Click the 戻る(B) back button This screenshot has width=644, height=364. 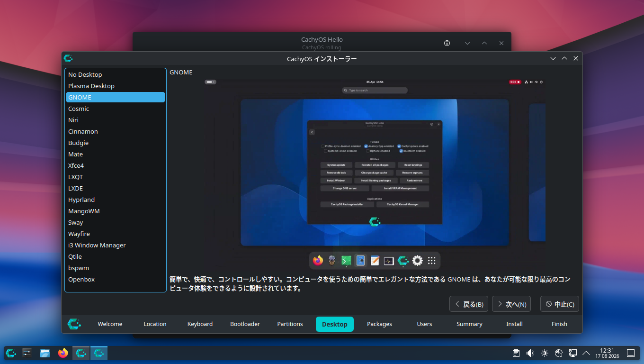tap(469, 304)
